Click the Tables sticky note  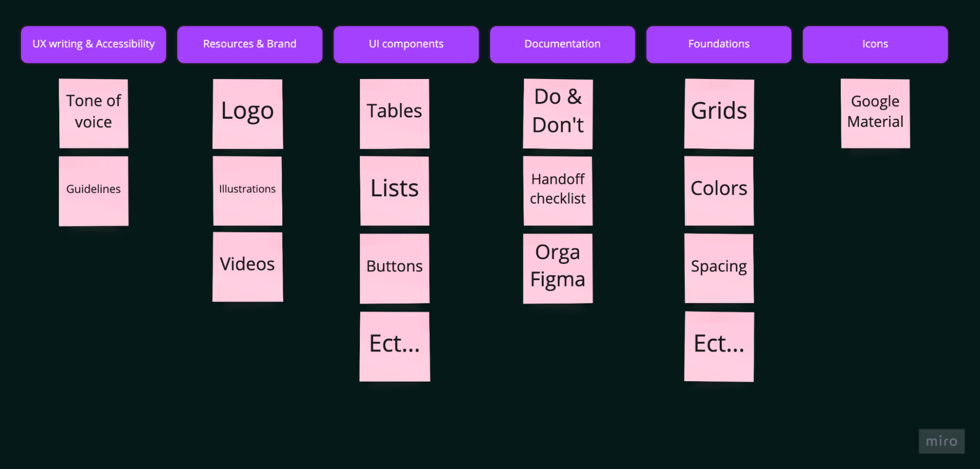(395, 113)
